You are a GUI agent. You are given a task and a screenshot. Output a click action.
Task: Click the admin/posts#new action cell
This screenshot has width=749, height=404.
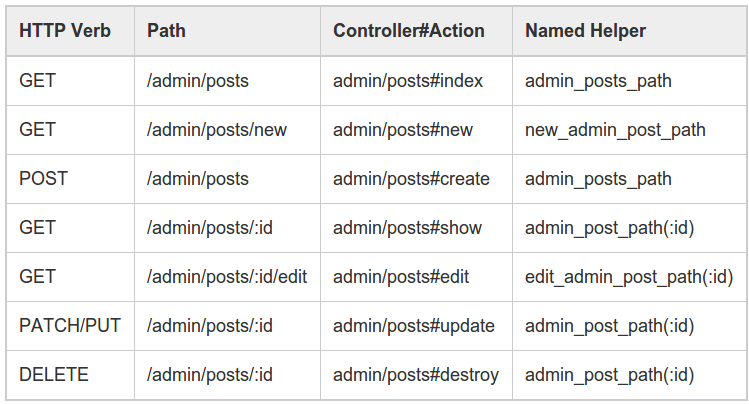(x=403, y=130)
